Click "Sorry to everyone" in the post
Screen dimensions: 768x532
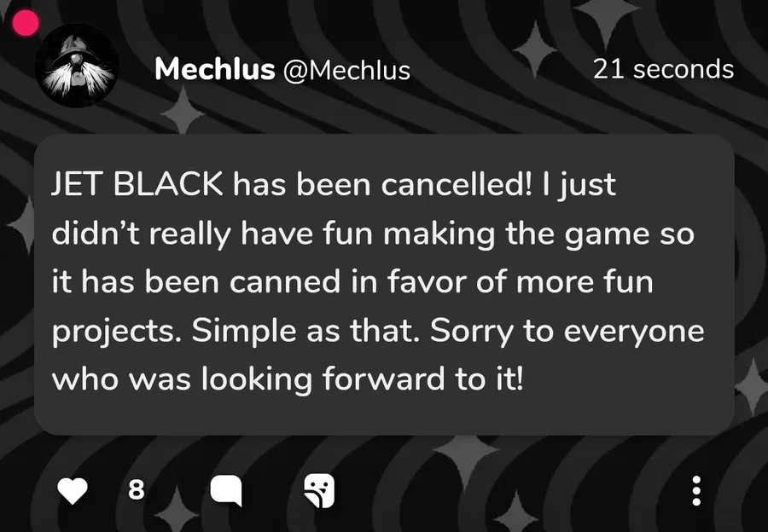(x=567, y=330)
